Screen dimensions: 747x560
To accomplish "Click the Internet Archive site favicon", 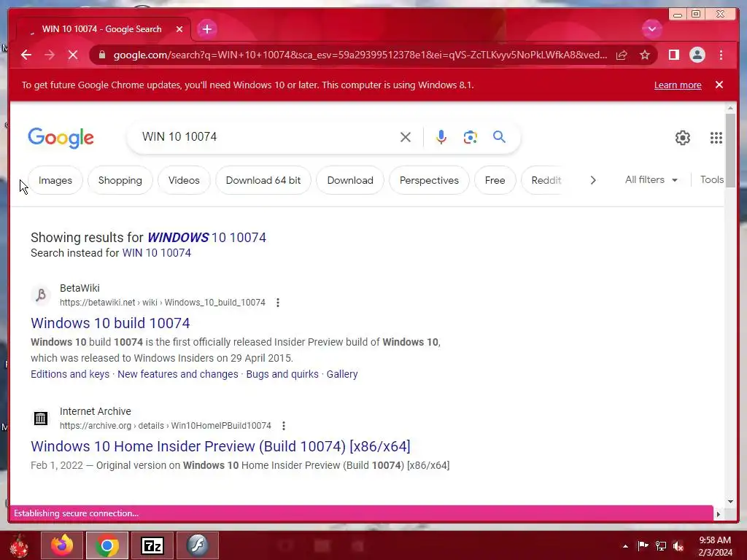I will 41,419.
